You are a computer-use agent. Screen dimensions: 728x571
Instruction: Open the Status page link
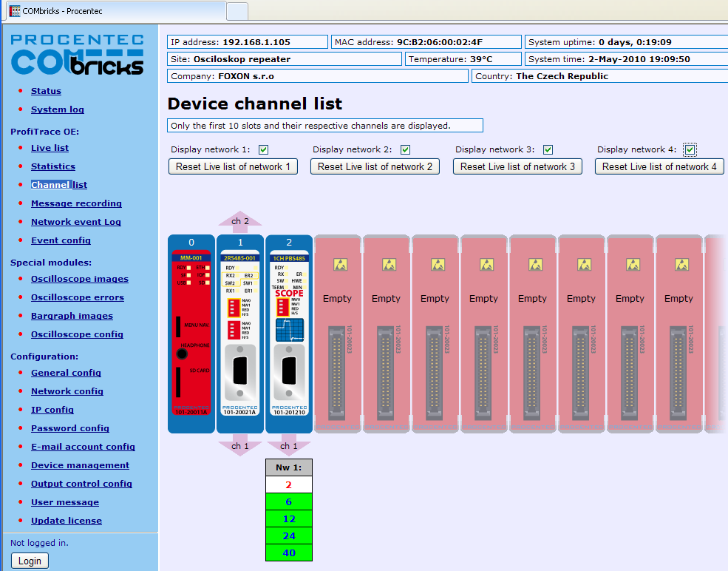(x=46, y=91)
